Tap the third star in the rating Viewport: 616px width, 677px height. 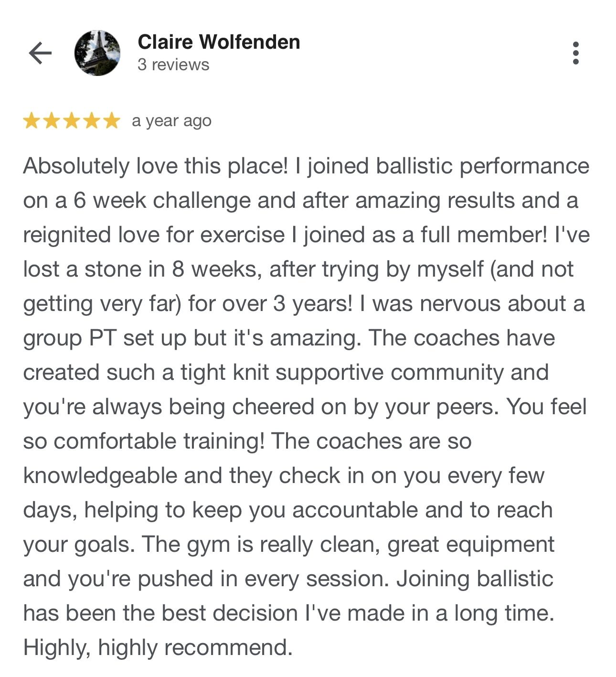point(72,121)
